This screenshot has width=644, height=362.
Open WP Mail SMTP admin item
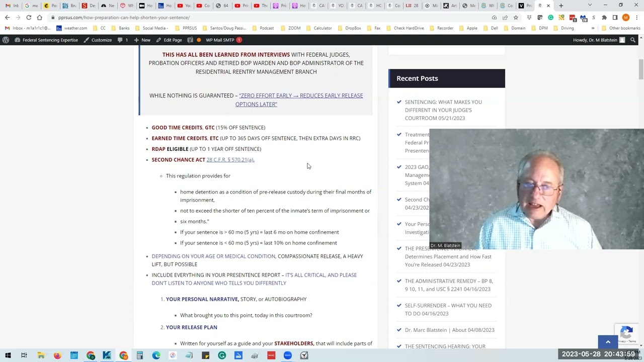pyautogui.click(x=224, y=40)
